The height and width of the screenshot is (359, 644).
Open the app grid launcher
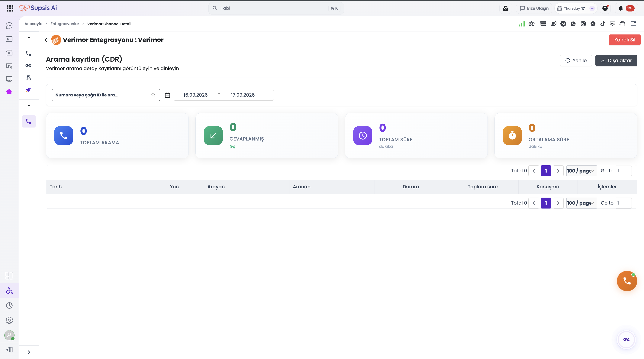(x=10, y=8)
